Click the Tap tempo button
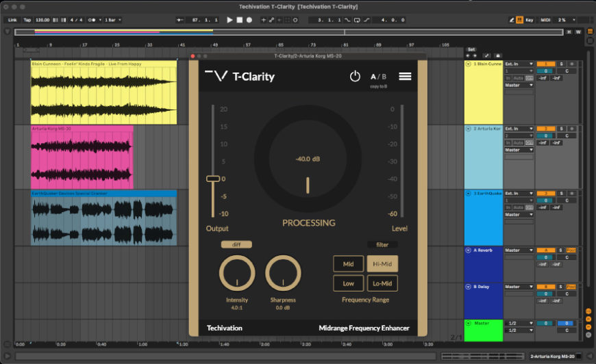The width and height of the screenshot is (596, 364). coord(27,20)
